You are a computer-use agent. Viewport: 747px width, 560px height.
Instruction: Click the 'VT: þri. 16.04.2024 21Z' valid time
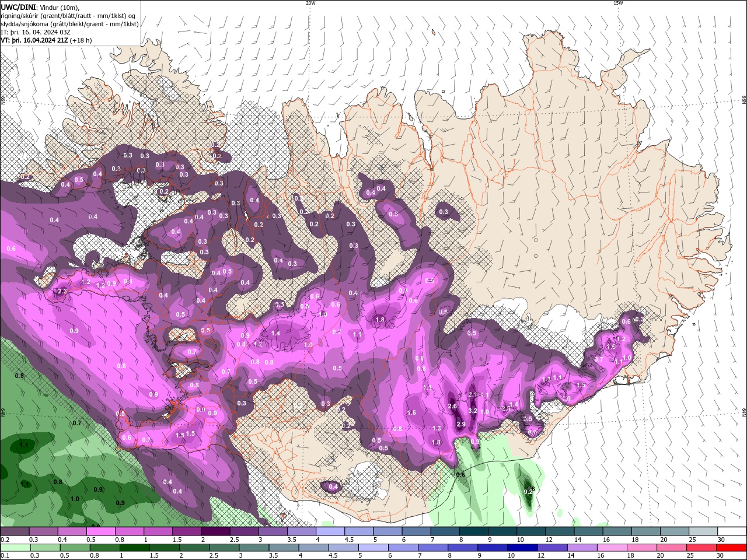35,40
